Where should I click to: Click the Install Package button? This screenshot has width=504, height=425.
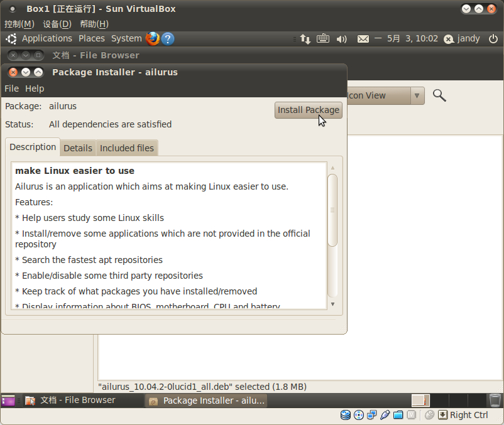309,110
